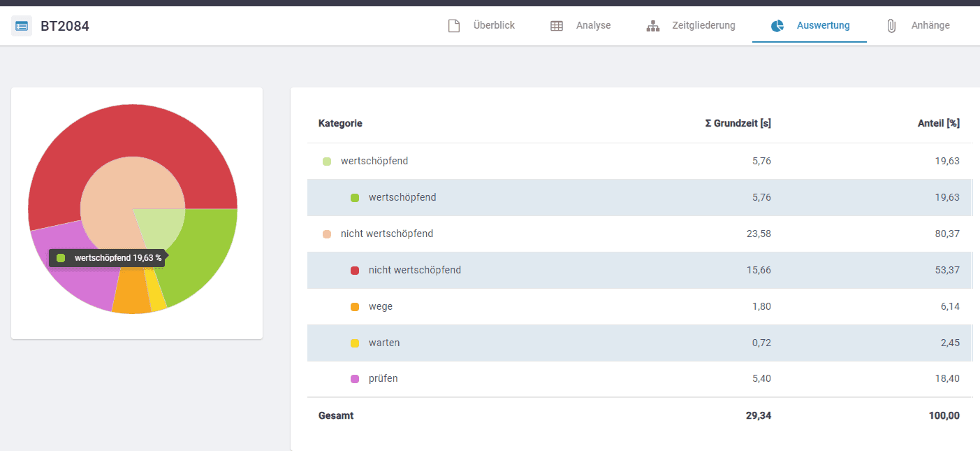The image size is (980, 451).
Task: Click the purple prüfen legend swatch
Action: pyautogui.click(x=355, y=379)
